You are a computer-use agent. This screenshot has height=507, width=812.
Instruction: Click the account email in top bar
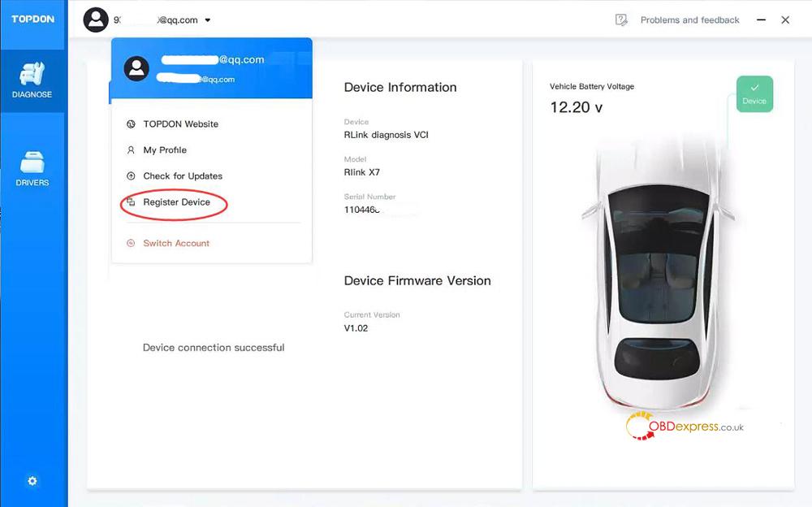[x=155, y=20]
